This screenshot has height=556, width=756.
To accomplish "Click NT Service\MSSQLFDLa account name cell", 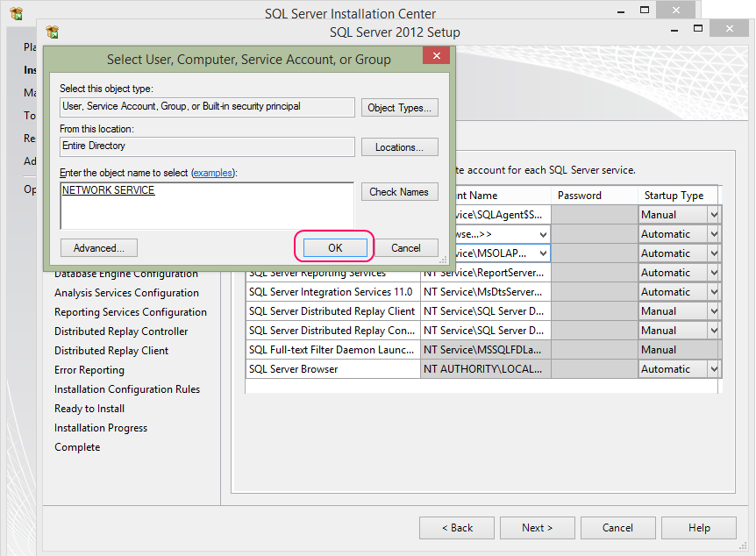I will tap(486, 350).
